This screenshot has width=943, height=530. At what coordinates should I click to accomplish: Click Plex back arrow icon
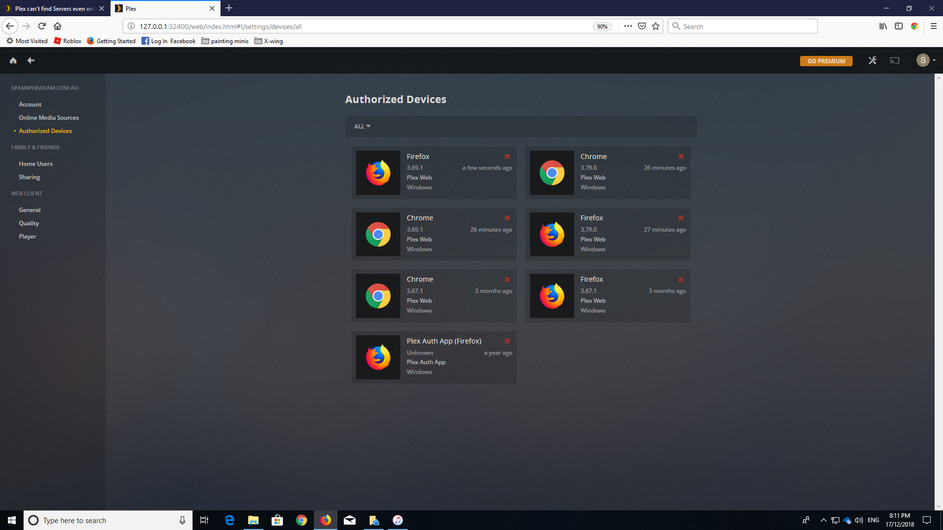(31, 61)
